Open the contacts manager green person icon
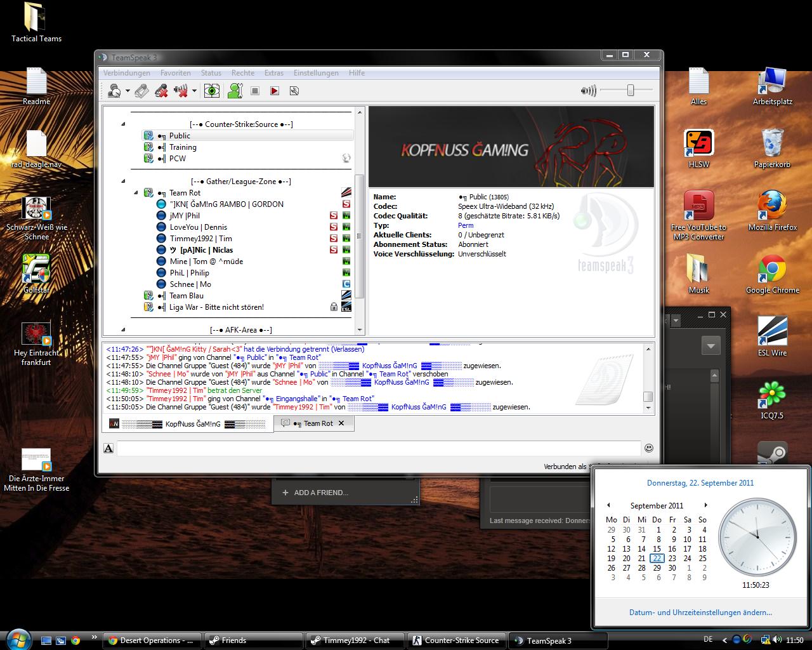The width and height of the screenshot is (812, 650). pos(235,91)
